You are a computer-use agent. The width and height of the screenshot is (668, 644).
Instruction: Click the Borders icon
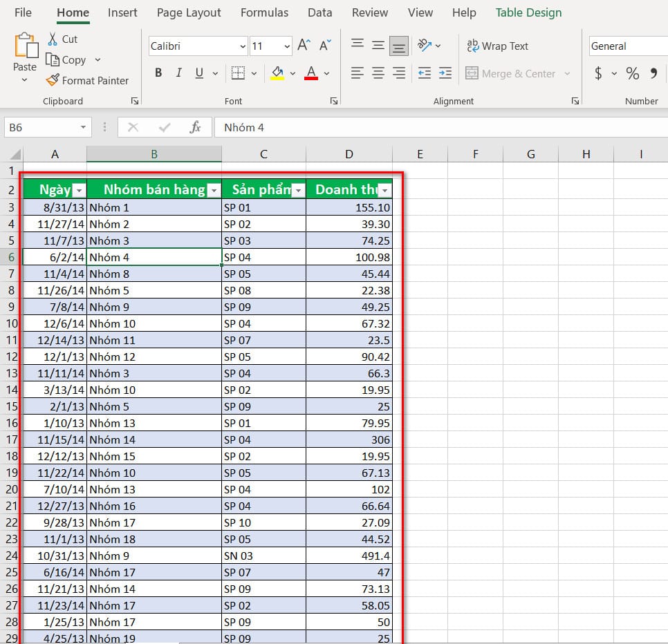[x=238, y=73]
